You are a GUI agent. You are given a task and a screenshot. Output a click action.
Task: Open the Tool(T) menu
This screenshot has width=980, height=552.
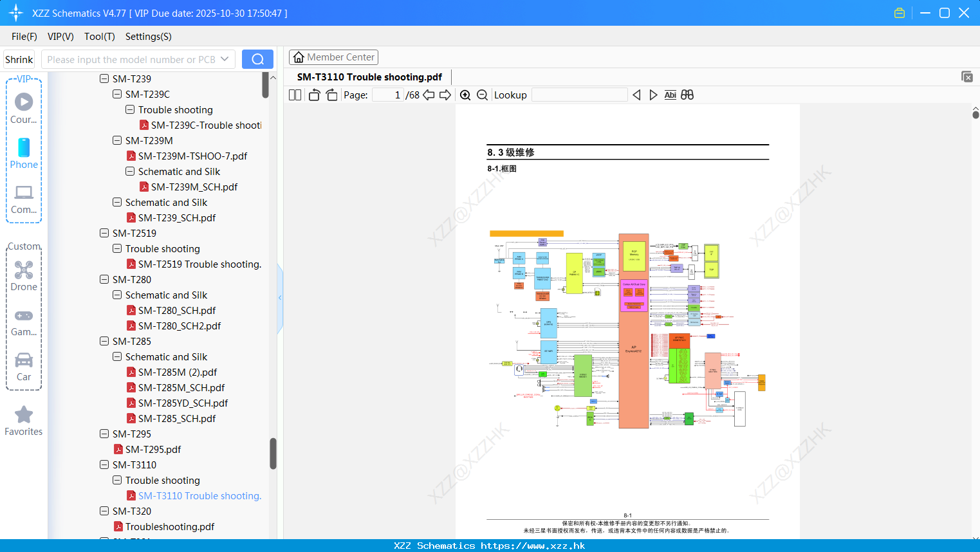100,37
